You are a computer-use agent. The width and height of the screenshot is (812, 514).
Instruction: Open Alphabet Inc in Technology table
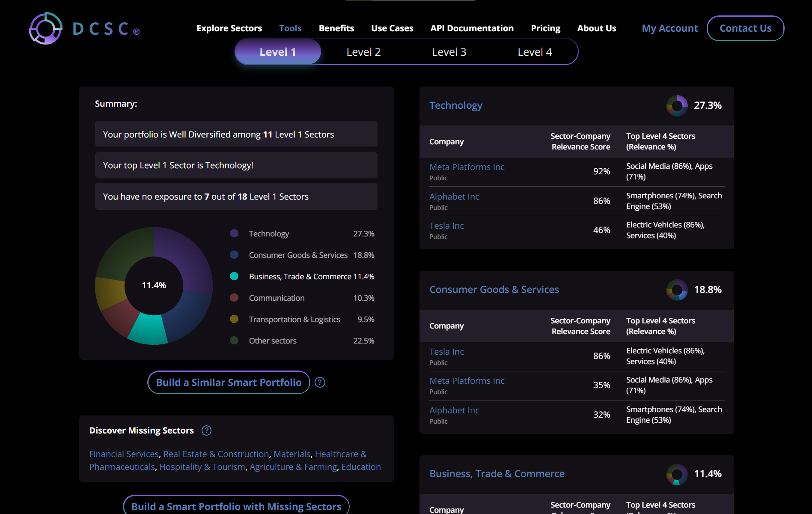point(454,197)
